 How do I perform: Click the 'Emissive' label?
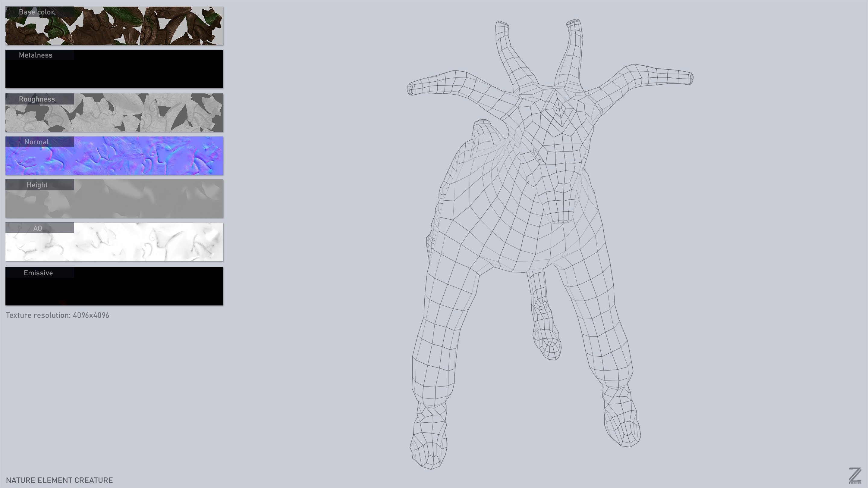point(38,273)
